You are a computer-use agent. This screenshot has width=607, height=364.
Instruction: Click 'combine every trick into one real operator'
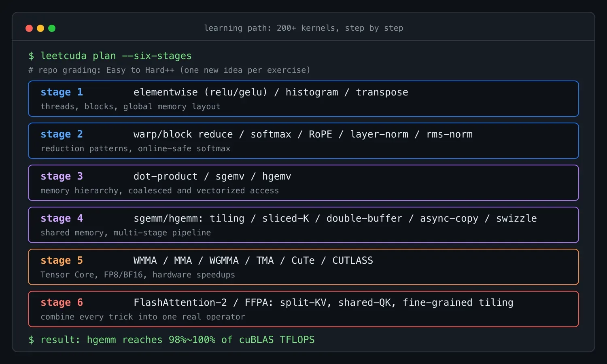coord(142,317)
